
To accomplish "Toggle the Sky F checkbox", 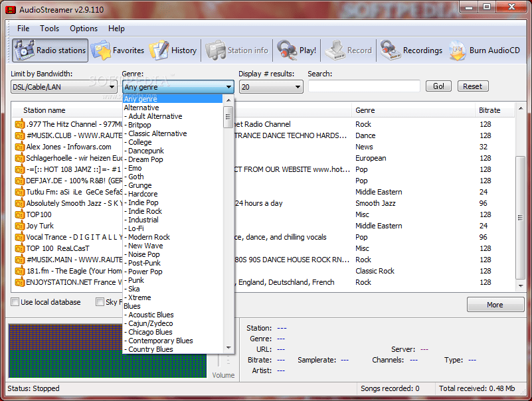I will click(x=99, y=301).
